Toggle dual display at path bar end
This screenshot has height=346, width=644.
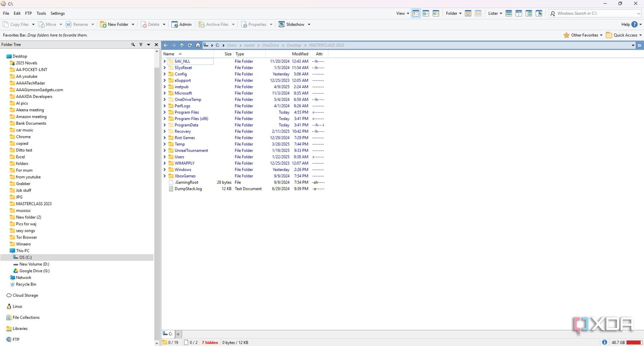[640, 45]
